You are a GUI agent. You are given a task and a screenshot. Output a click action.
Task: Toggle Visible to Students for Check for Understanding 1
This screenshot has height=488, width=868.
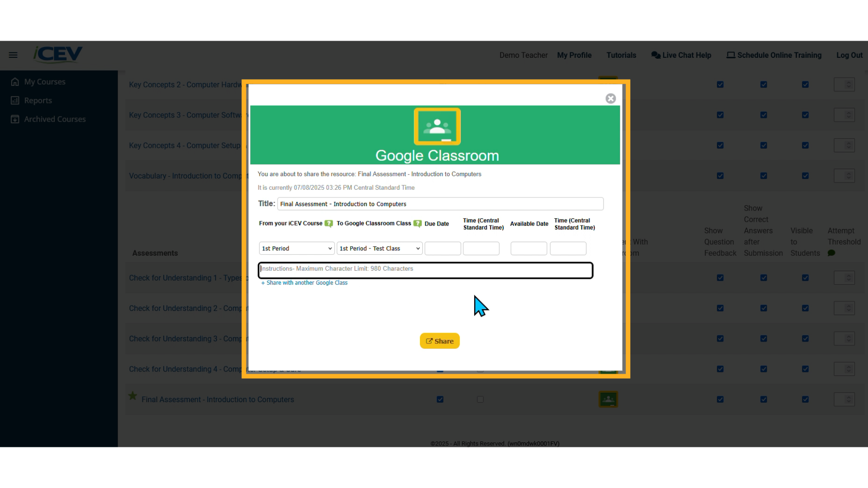tap(805, 278)
